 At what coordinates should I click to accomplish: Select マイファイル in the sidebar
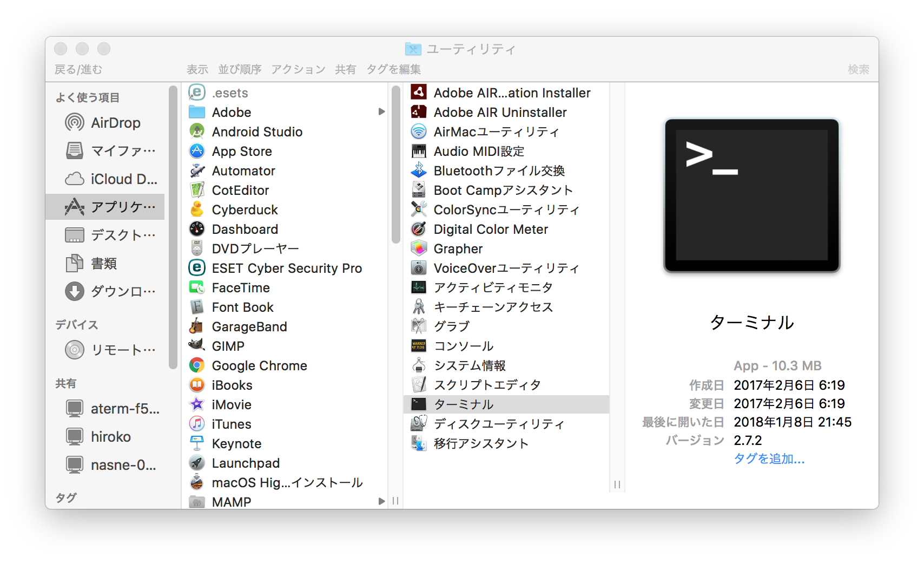(105, 150)
